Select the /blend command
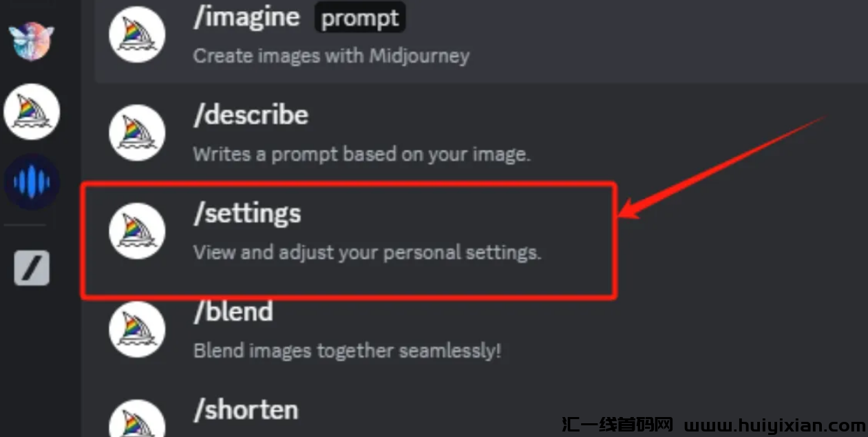The height and width of the screenshot is (437, 868). 233,312
